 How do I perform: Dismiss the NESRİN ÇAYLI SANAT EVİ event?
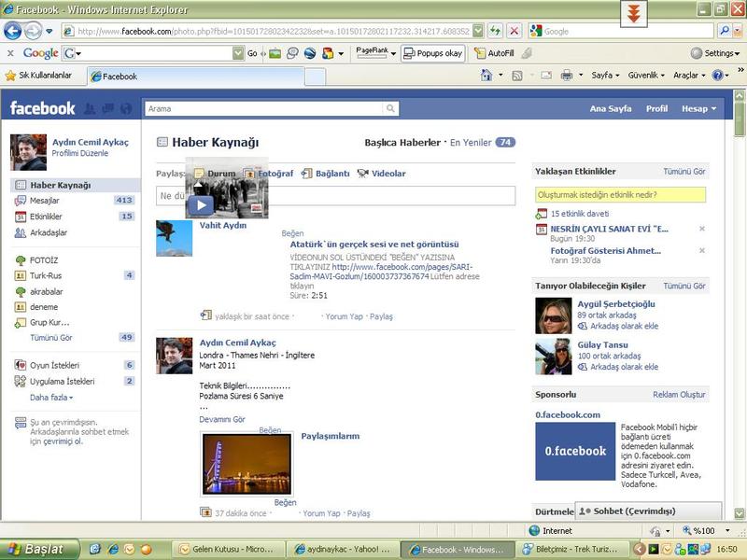(x=702, y=229)
